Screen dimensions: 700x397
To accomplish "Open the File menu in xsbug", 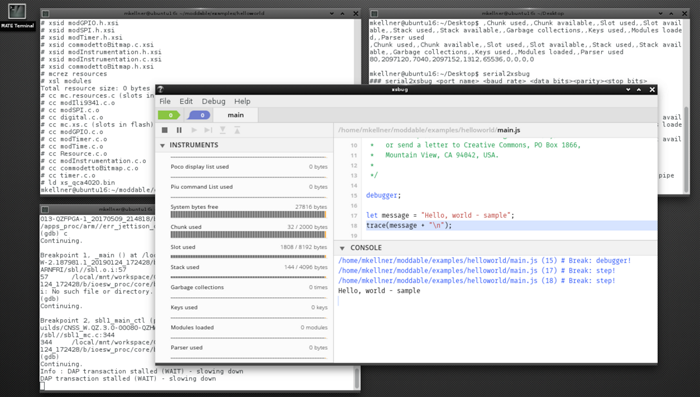I will (x=165, y=101).
